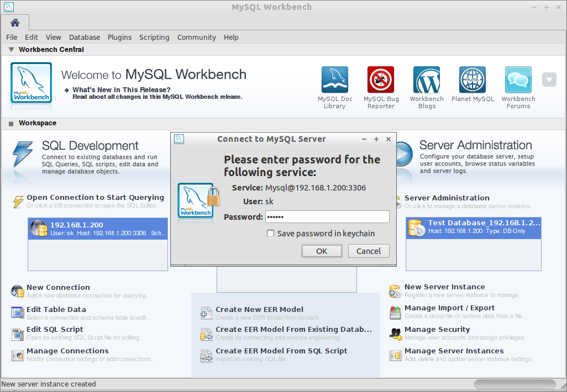Open Manage Security
This screenshot has width=567, height=392.
click(437, 329)
